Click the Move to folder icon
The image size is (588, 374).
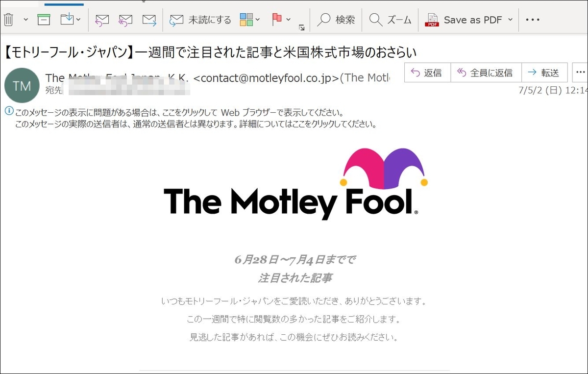[67, 20]
